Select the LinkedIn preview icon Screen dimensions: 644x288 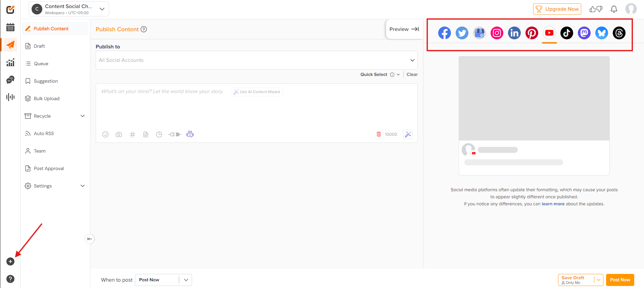coord(514,33)
